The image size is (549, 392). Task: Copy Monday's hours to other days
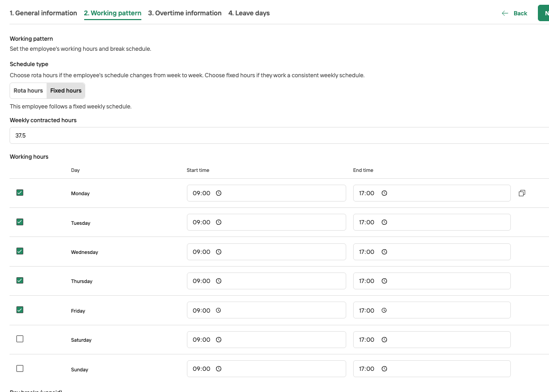pos(521,193)
